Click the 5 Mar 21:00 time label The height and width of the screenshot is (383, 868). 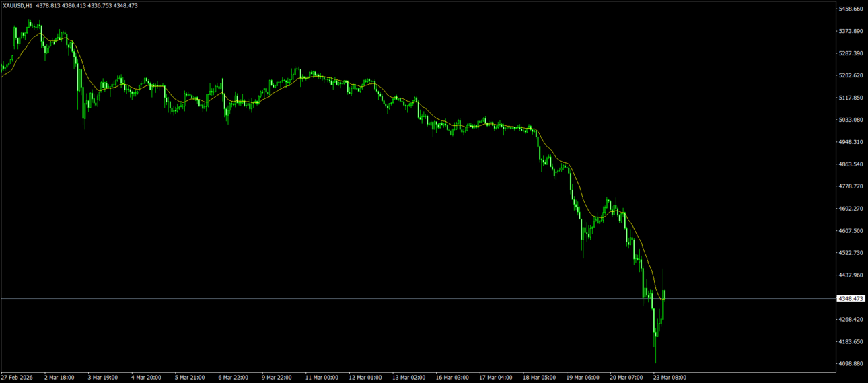[x=190, y=378]
